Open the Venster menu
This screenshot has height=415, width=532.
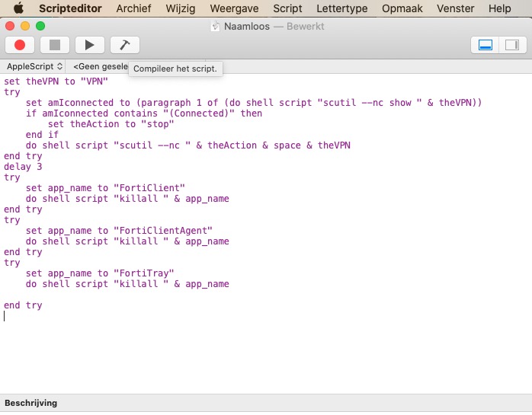pos(455,8)
